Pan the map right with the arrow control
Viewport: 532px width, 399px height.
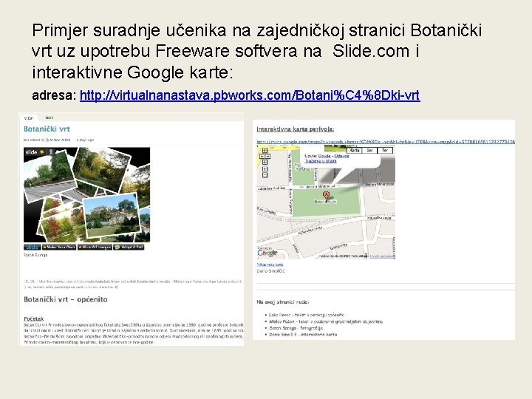pos(267,156)
